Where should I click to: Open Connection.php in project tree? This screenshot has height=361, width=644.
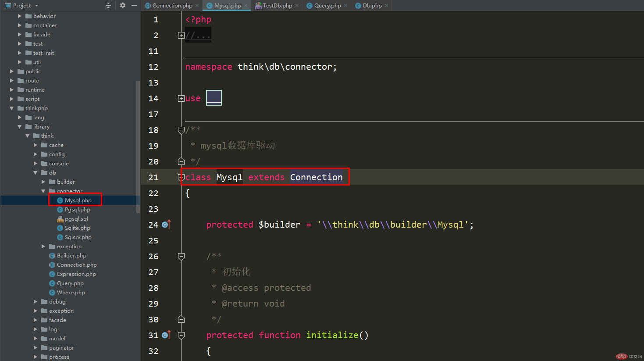[x=77, y=265]
